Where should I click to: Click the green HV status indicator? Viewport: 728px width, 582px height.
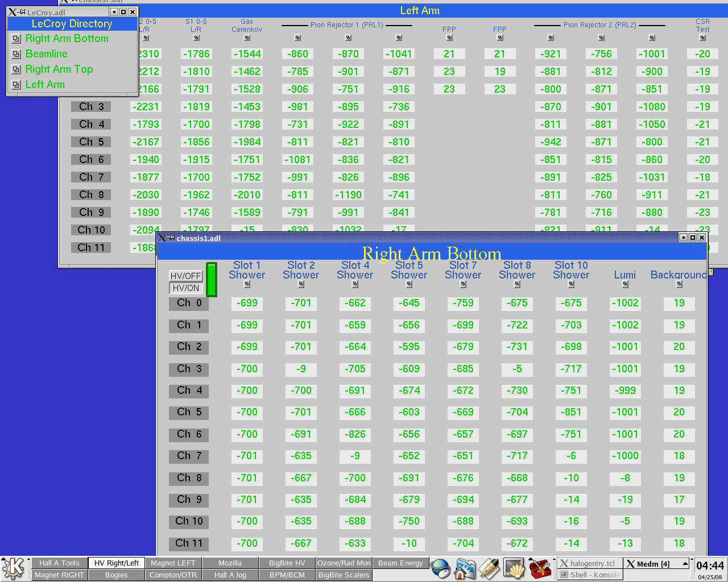click(212, 280)
